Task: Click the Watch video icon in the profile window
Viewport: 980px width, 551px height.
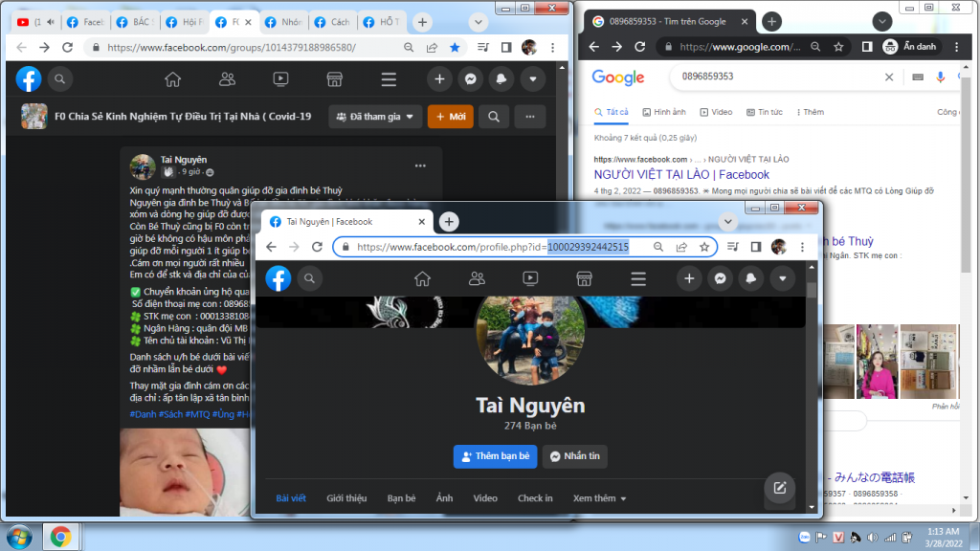Action: pos(529,278)
